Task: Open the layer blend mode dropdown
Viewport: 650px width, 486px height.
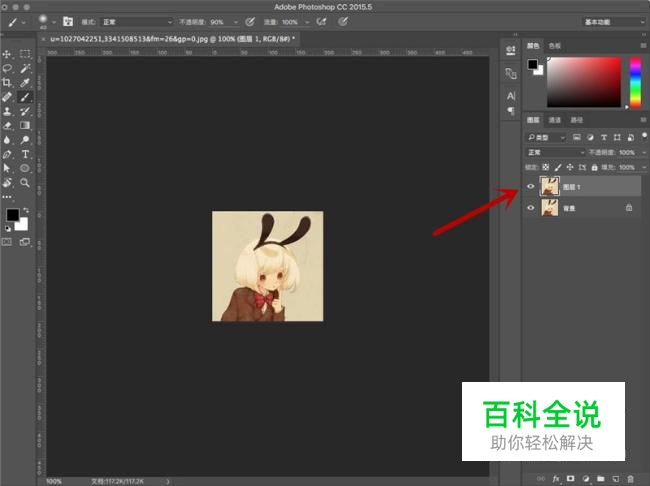Action: click(557, 152)
